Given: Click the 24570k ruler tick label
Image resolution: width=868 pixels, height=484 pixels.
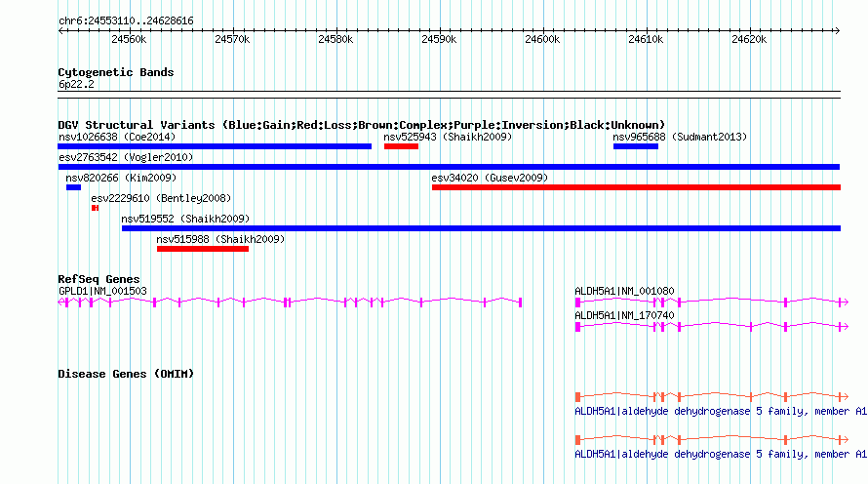Looking at the screenshot, I should [x=232, y=39].
